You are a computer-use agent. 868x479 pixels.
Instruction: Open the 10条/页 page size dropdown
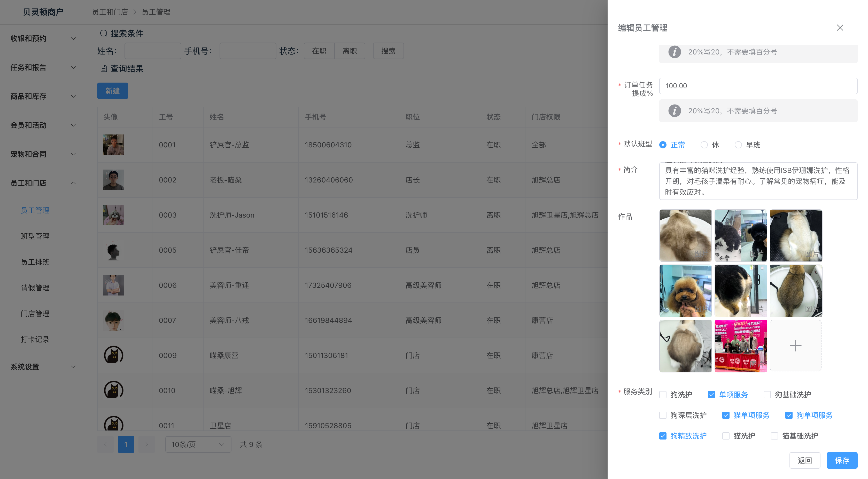coord(198,444)
